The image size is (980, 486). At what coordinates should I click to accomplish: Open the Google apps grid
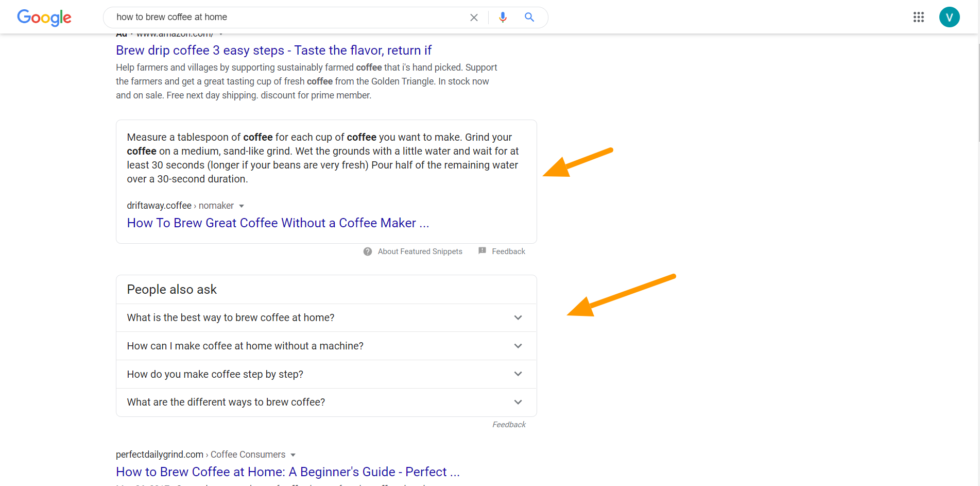pos(918,17)
